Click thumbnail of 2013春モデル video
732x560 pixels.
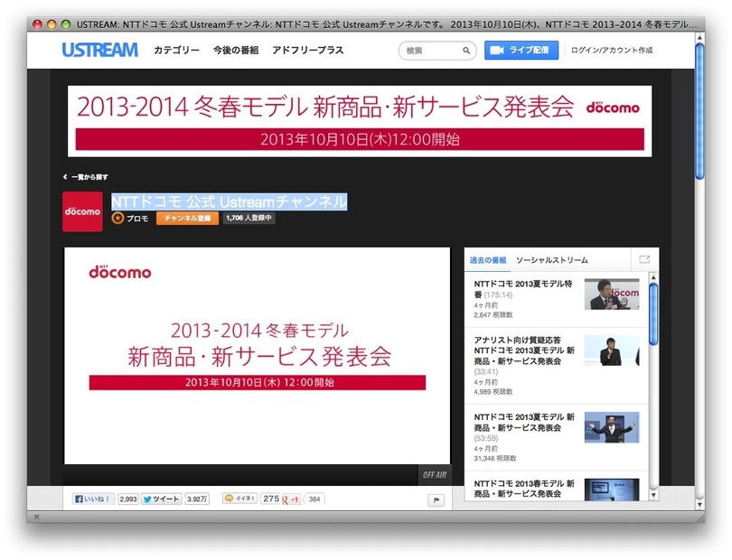pos(612,489)
